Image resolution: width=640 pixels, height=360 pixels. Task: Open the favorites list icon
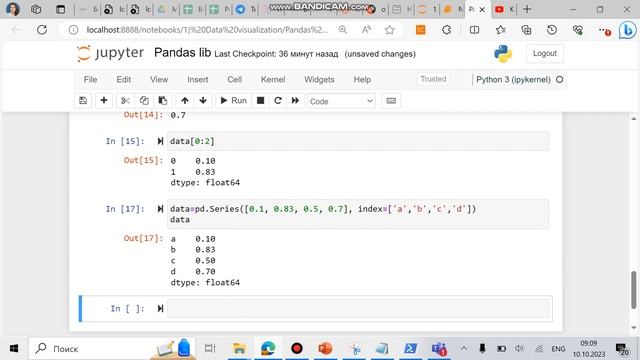(500, 30)
